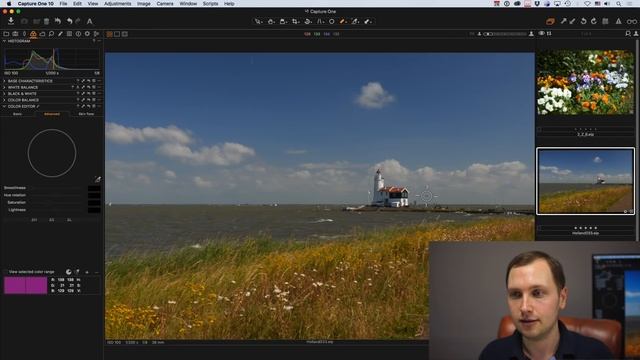
Task: Pick color with Color Editor eyedropper
Action: 97,179
